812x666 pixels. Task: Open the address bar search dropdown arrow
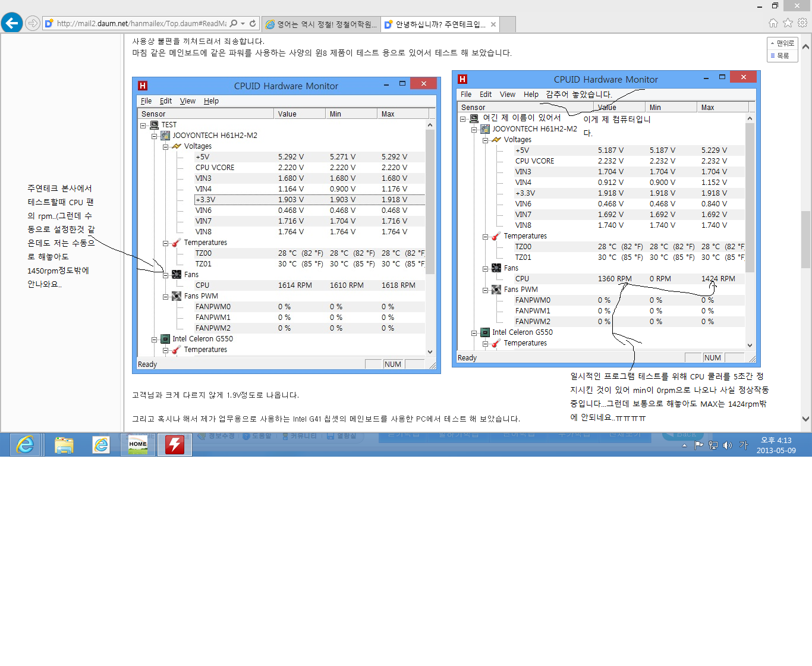point(243,24)
